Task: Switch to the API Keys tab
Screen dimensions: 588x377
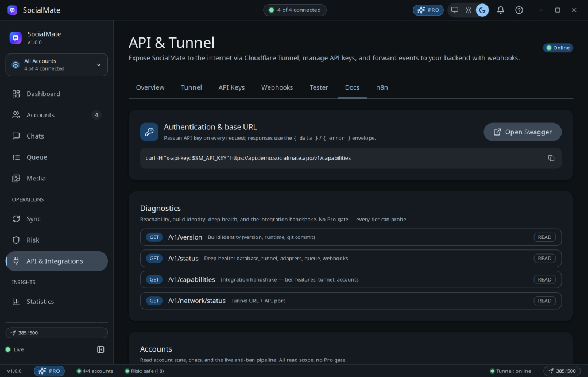Action: click(231, 87)
